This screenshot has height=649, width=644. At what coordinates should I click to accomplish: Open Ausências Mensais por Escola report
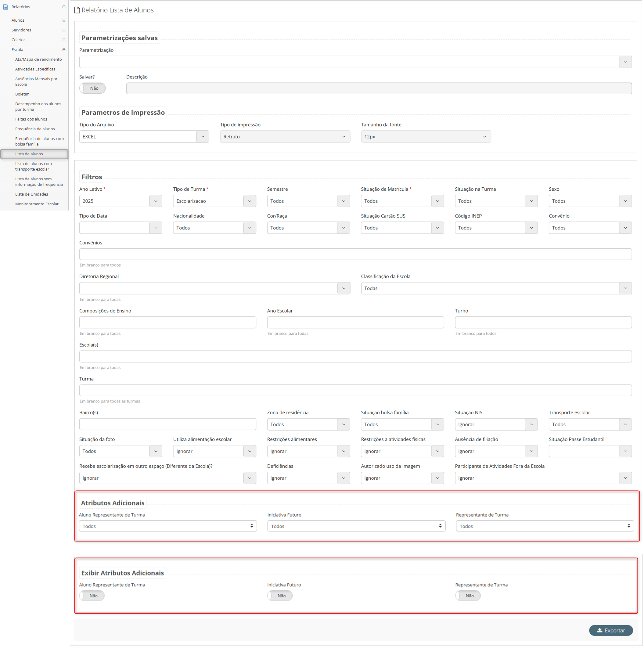tap(36, 81)
